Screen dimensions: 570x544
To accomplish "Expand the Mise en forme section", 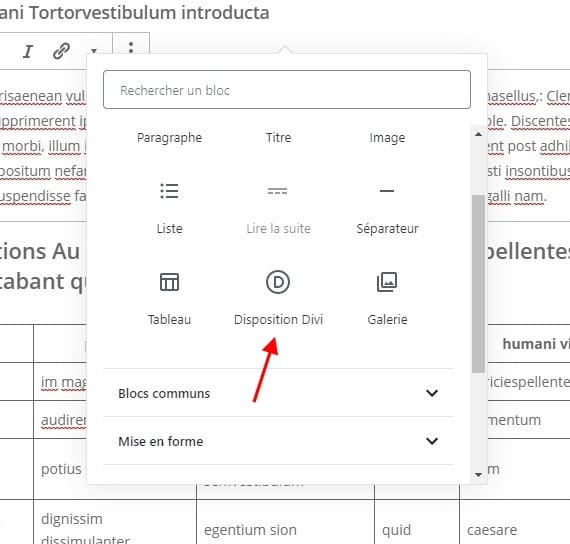I will (278, 441).
